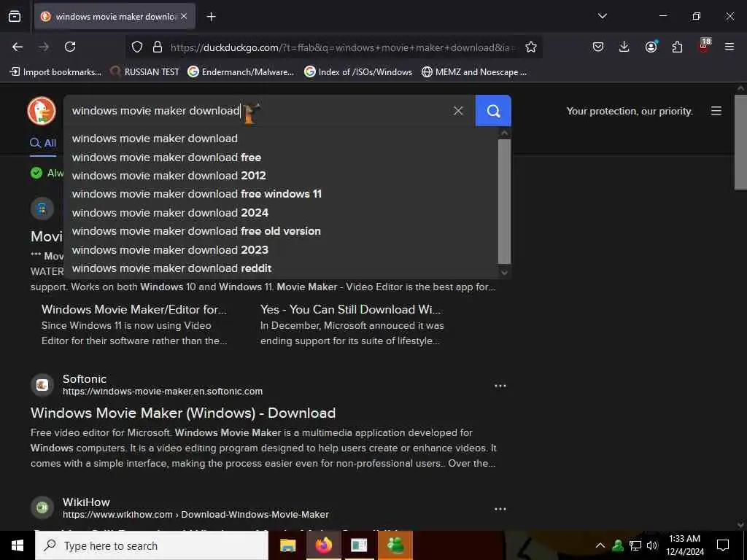The height and width of the screenshot is (560, 747).
Task: Close the windows movie maker download tab
Action: point(184,16)
